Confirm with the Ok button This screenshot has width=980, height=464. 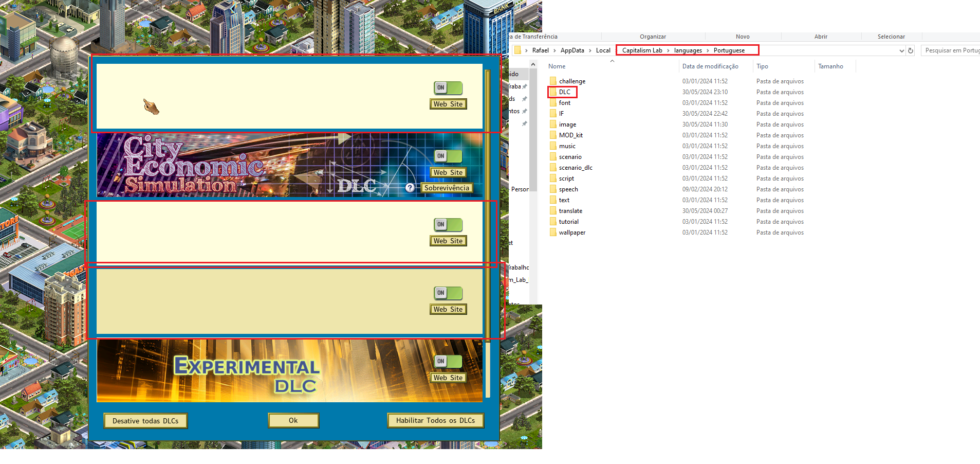(x=293, y=420)
